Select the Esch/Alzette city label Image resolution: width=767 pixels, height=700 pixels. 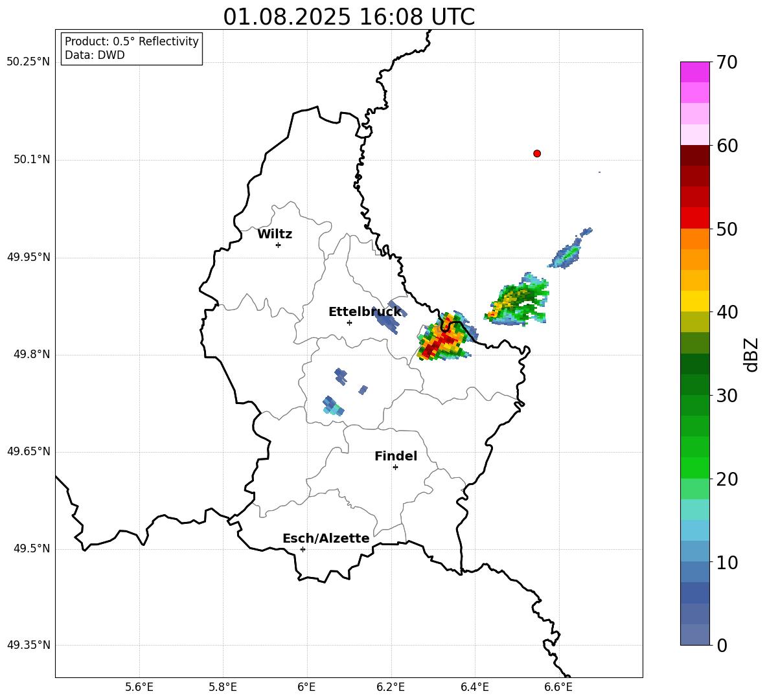[326, 538]
